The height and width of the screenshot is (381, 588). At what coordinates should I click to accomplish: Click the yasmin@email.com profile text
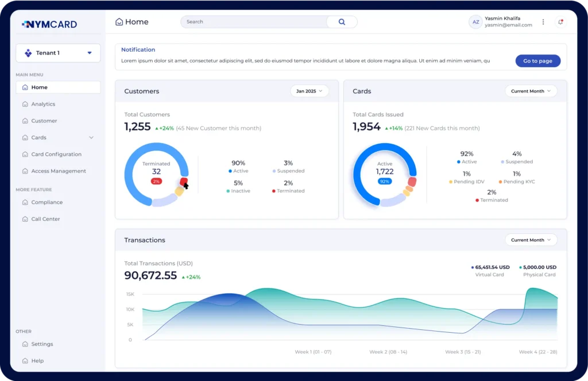[500, 25]
